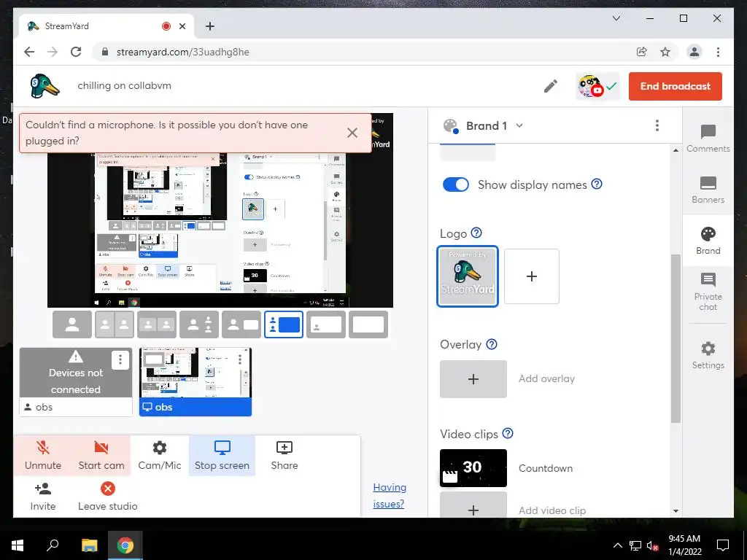
Task: Click the Share button
Action: (x=285, y=456)
